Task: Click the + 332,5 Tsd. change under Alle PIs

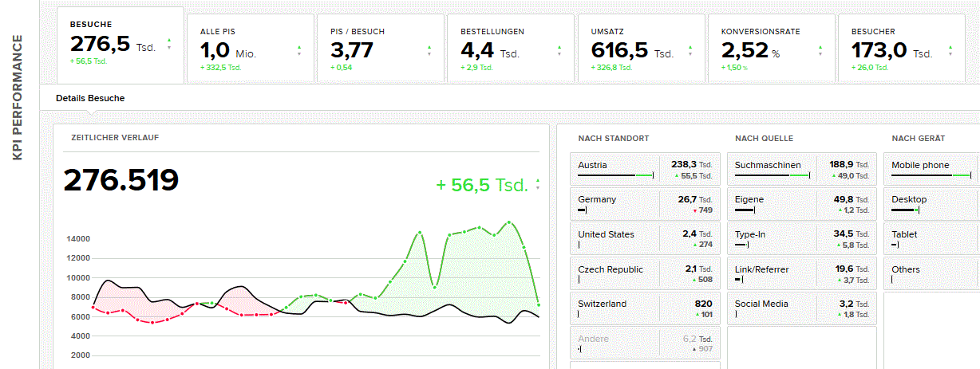Action: 220,68
